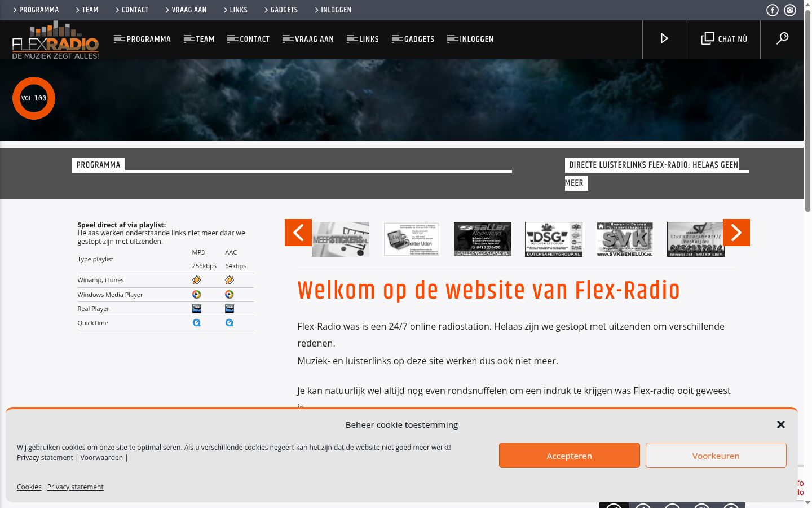Image resolution: width=812 pixels, height=508 pixels.
Task: Open Real Player MP3 playlist icon
Action: point(197,309)
